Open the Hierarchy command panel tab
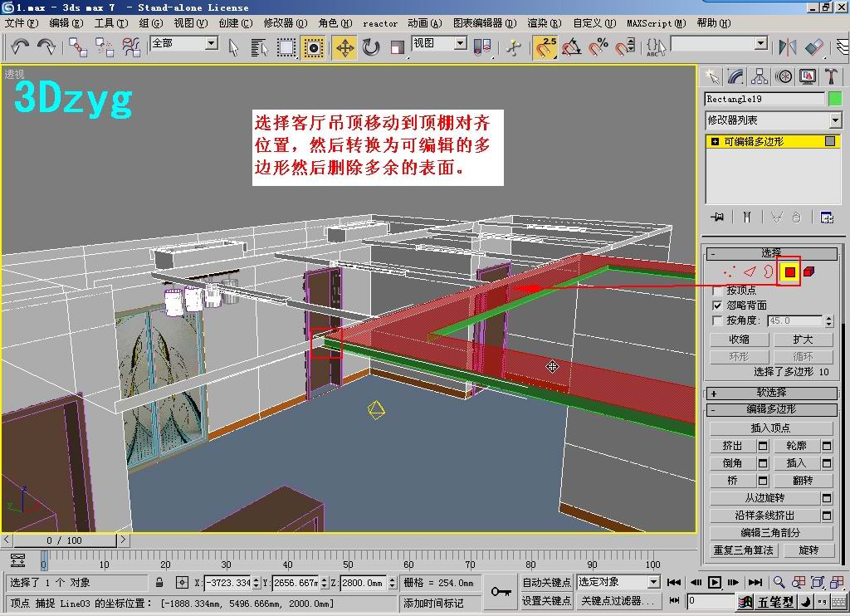850x616 pixels. [760, 76]
